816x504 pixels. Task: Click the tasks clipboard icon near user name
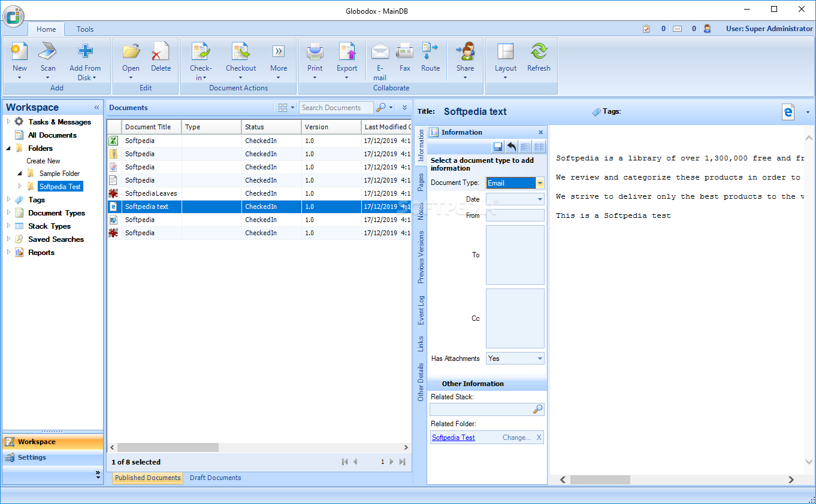pyautogui.click(x=646, y=29)
